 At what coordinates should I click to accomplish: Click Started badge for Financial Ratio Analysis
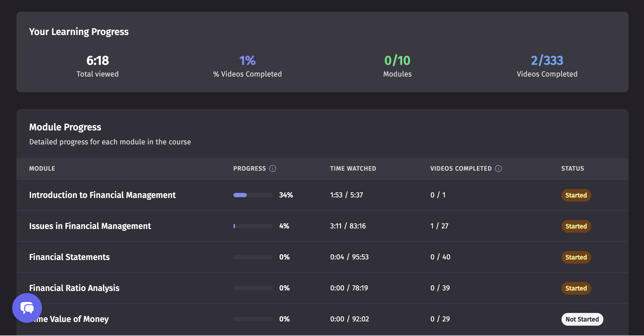tap(576, 288)
